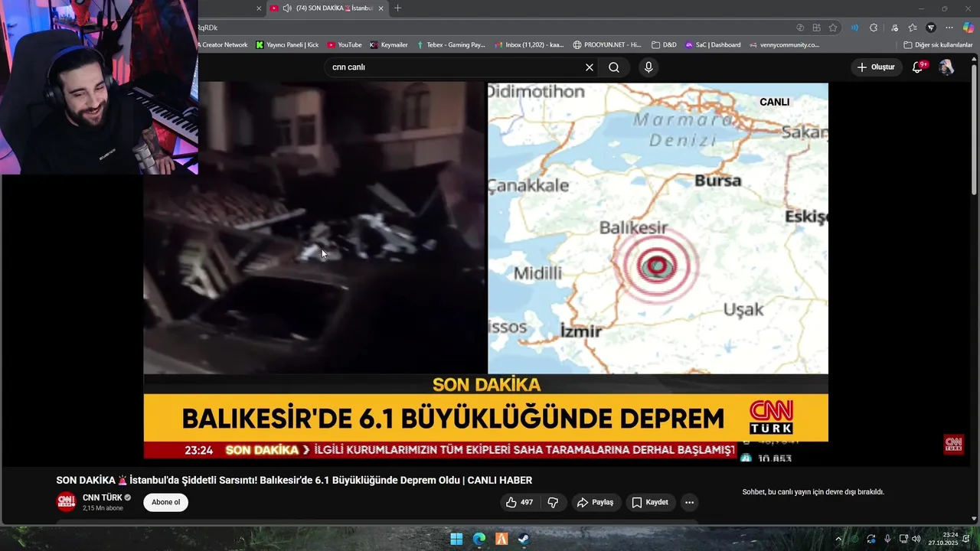Mute the tab via the speaker icon

(286, 8)
